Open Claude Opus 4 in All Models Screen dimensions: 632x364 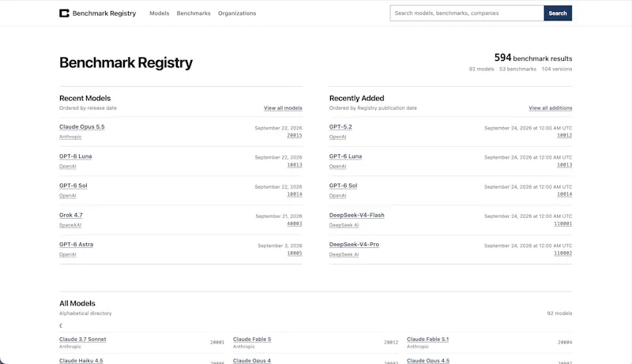tap(252, 361)
